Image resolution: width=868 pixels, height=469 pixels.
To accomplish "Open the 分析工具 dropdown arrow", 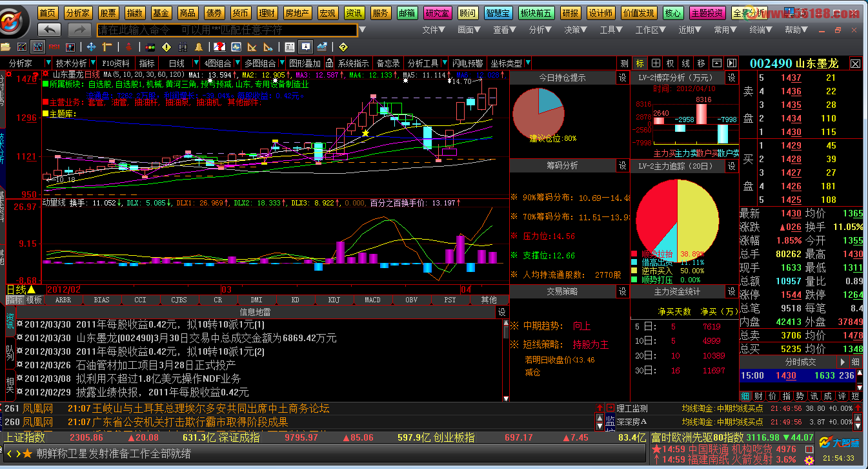I will point(443,63).
